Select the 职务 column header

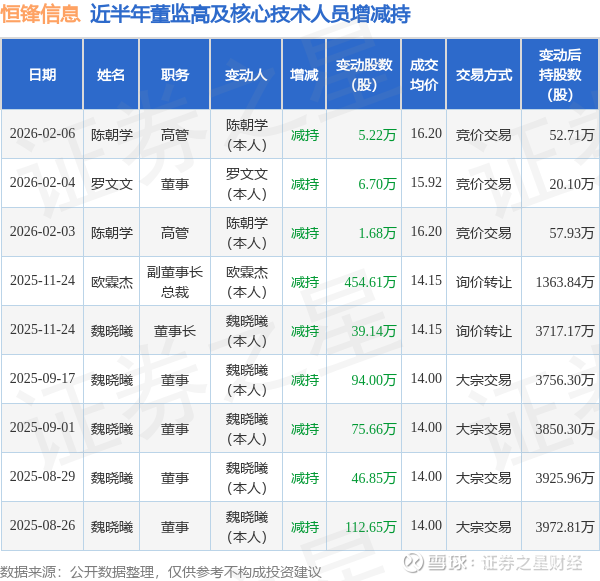tap(175, 75)
